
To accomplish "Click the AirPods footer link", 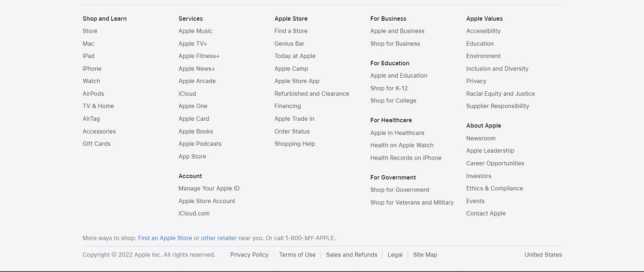I will 93,94.
